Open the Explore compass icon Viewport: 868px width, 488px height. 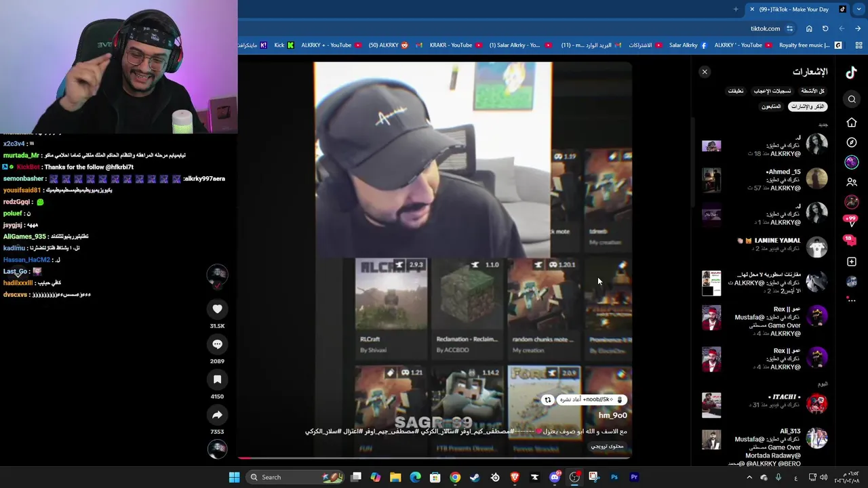point(852,143)
